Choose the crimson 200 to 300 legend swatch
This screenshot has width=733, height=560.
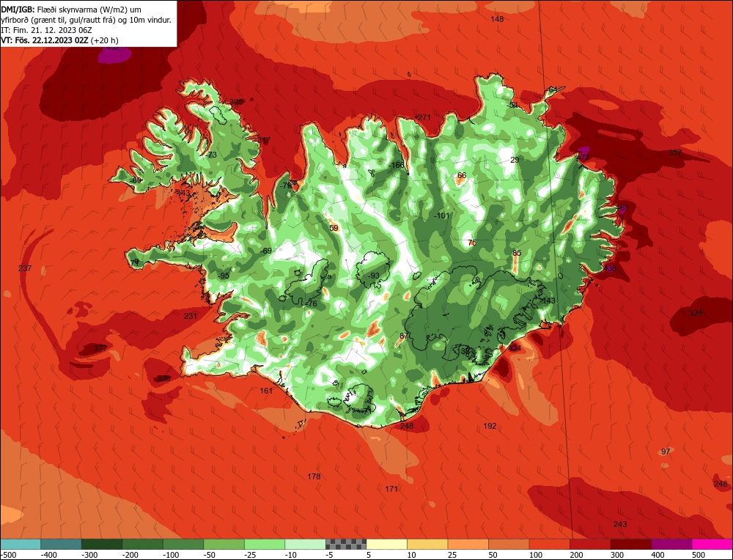tap(590, 544)
